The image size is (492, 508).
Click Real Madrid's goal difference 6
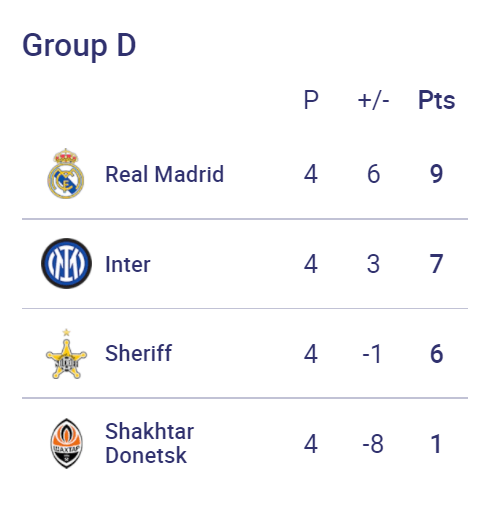(373, 174)
